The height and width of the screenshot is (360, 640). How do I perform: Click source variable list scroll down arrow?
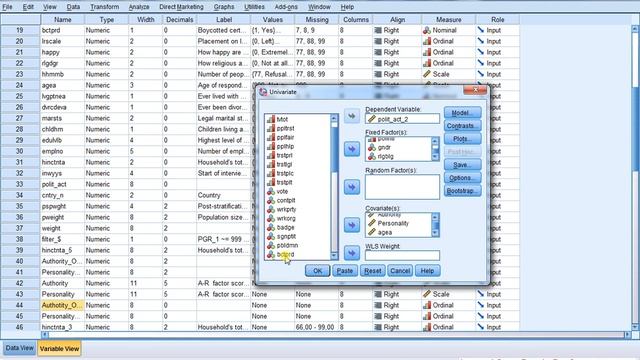[334, 256]
